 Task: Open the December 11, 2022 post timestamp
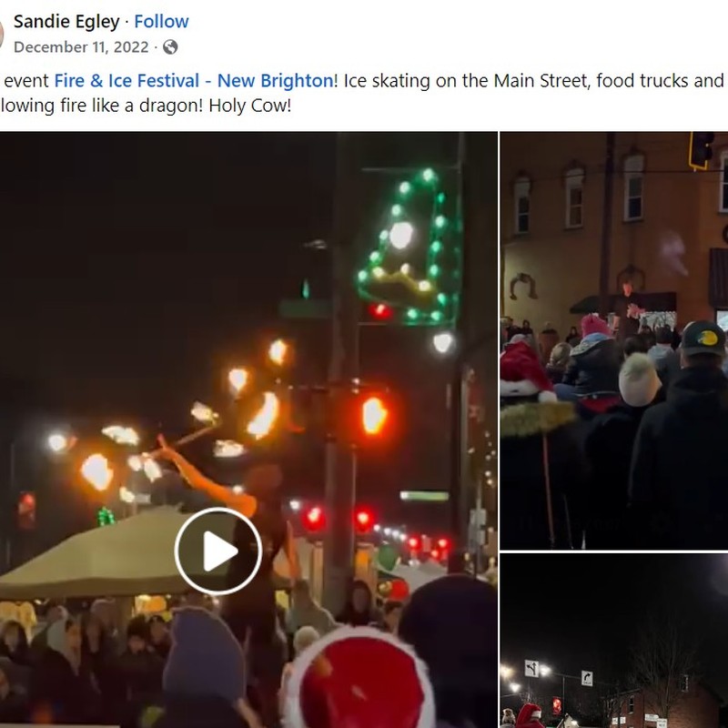click(81, 47)
